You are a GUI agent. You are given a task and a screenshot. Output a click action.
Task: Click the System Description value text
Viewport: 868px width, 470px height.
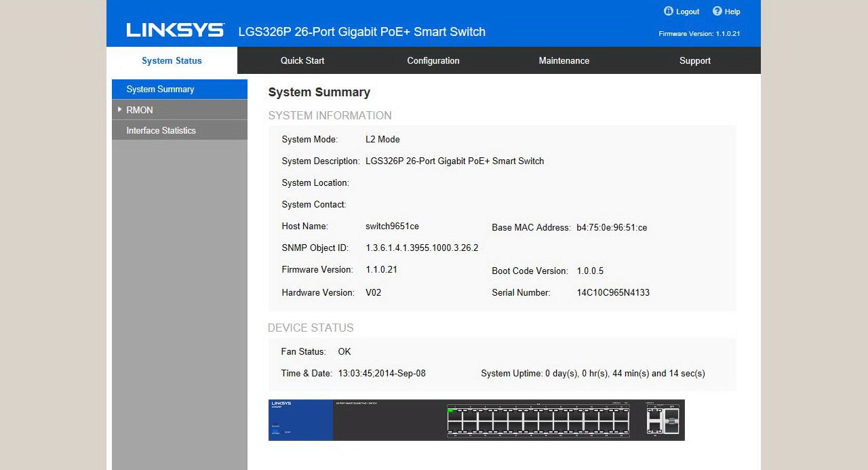454,161
